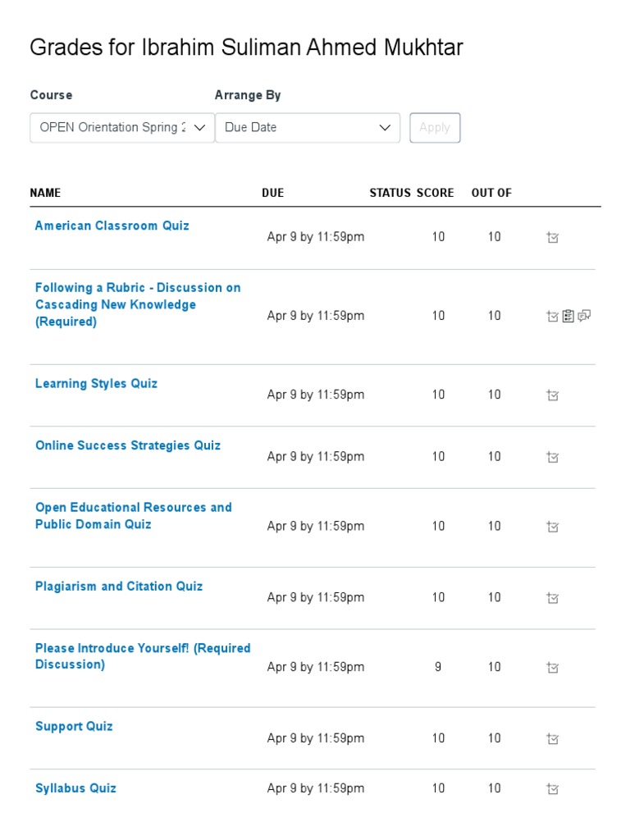Open comments icon for Following a Rubric discussion
Image resolution: width=630 pixels, height=840 pixels.
tap(584, 316)
